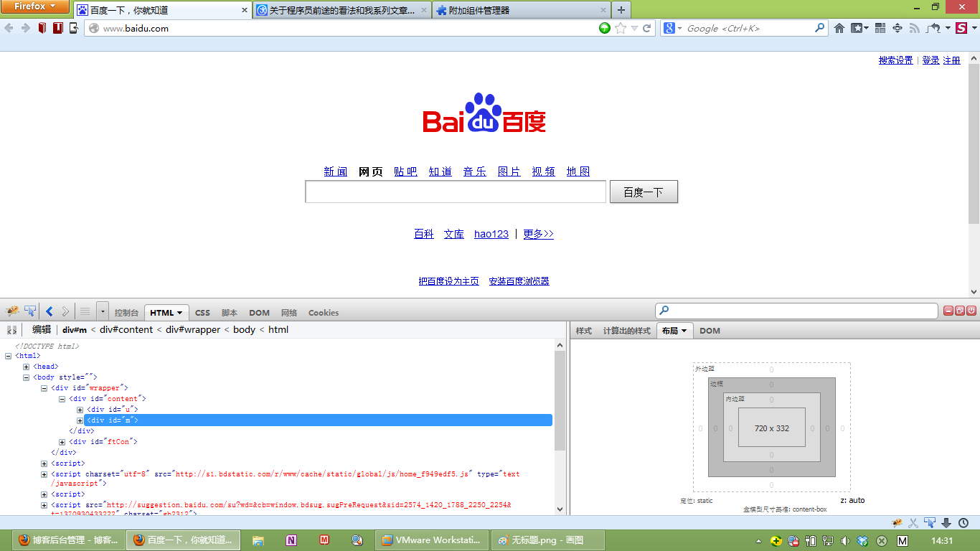This screenshot has width=980, height=551.
Task: Collapse the <body style=""> node
Action: point(27,377)
